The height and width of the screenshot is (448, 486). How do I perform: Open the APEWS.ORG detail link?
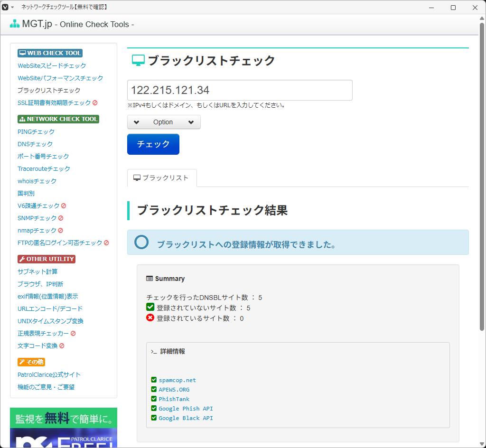[x=174, y=390]
